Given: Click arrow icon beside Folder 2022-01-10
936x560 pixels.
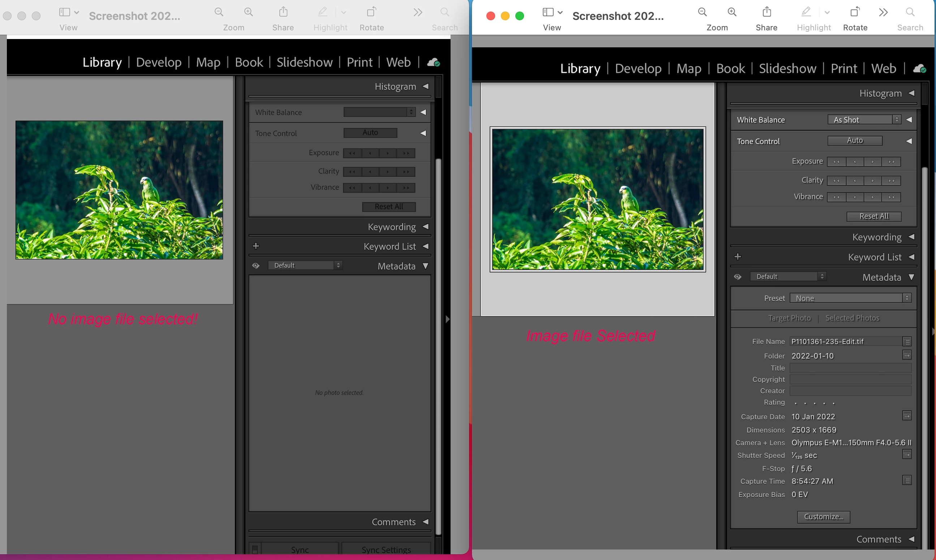Looking at the screenshot, I should point(907,355).
